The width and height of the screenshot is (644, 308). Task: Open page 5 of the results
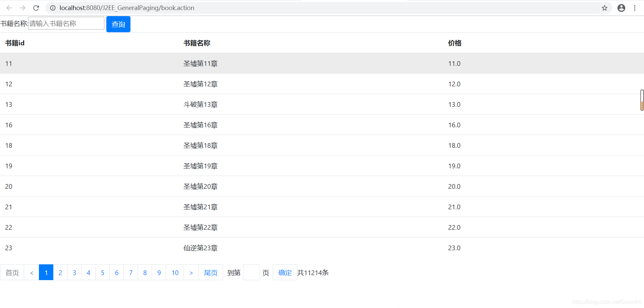click(102, 272)
